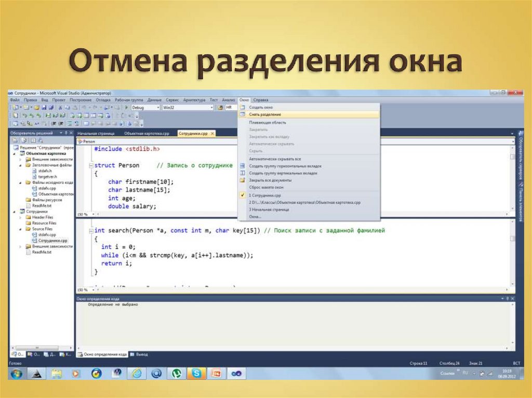Switch to the Начальная страница tab

tap(96, 133)
